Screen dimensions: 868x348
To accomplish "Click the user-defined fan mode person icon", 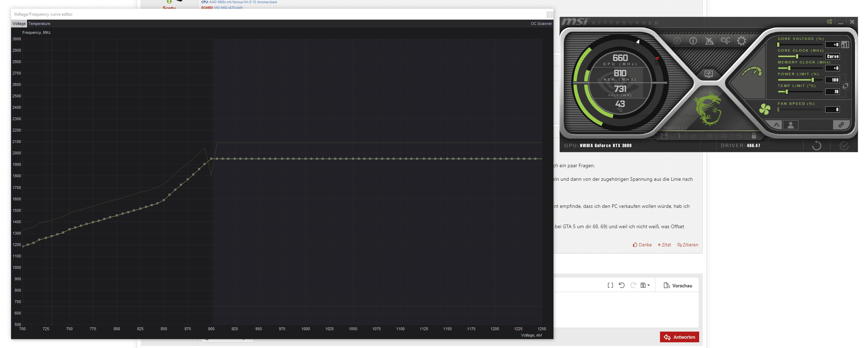I will point(791,125).
